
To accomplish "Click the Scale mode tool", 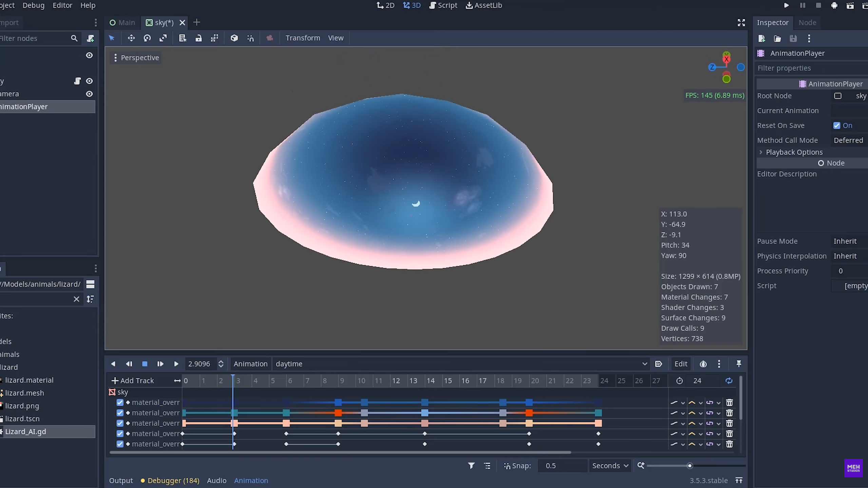I will click(x=163, y=38).
